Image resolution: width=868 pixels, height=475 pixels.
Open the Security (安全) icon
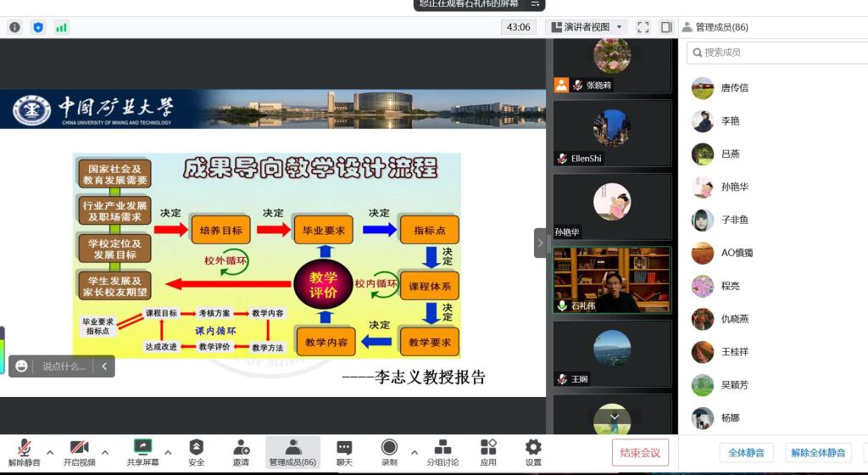[196, 452]
